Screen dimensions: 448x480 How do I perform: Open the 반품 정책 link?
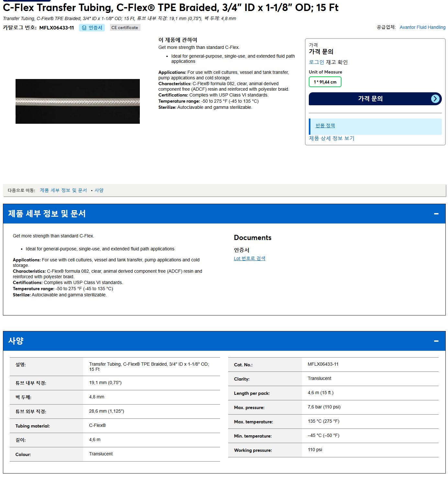325,126
